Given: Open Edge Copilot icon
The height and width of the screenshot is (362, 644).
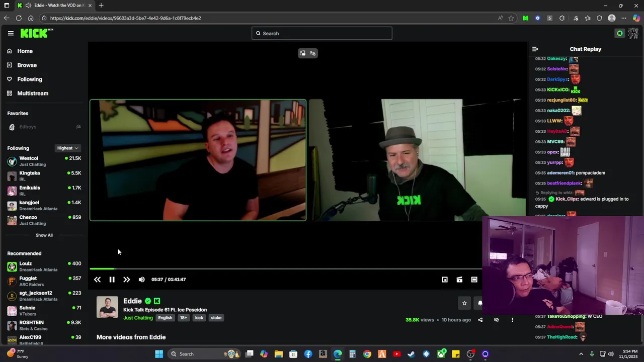Looking at the screenshot, I should coord(636,18).
